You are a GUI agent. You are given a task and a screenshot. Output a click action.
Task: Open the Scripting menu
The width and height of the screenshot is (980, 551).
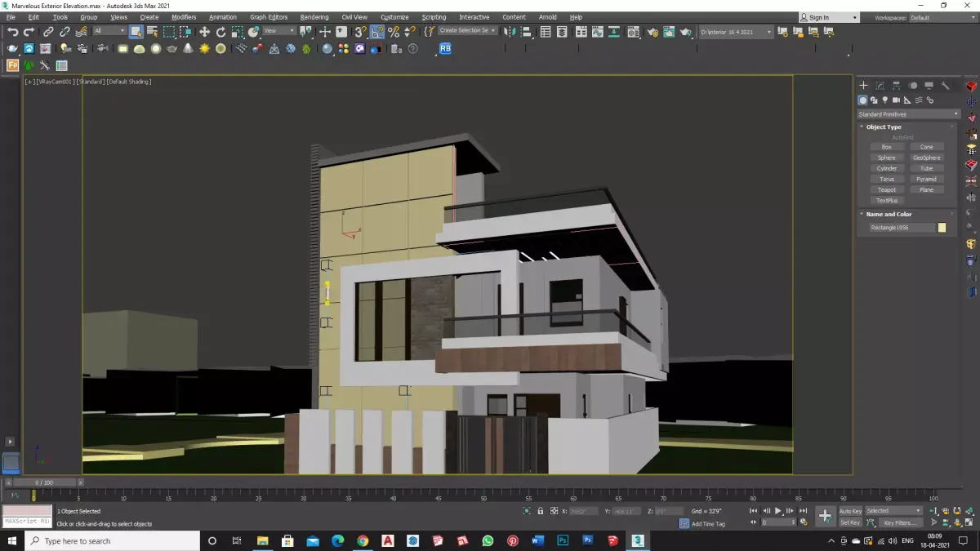[x=434, y=17]
